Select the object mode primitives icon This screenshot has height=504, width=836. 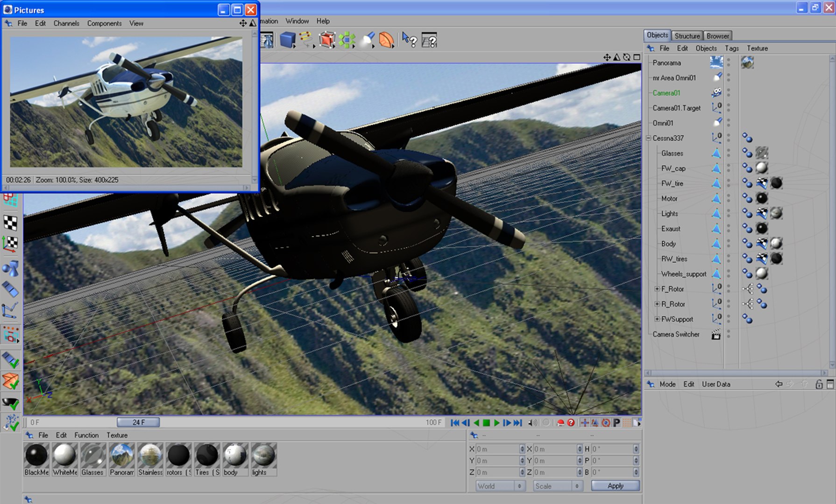pyautogui.click(x=11, y=268)
